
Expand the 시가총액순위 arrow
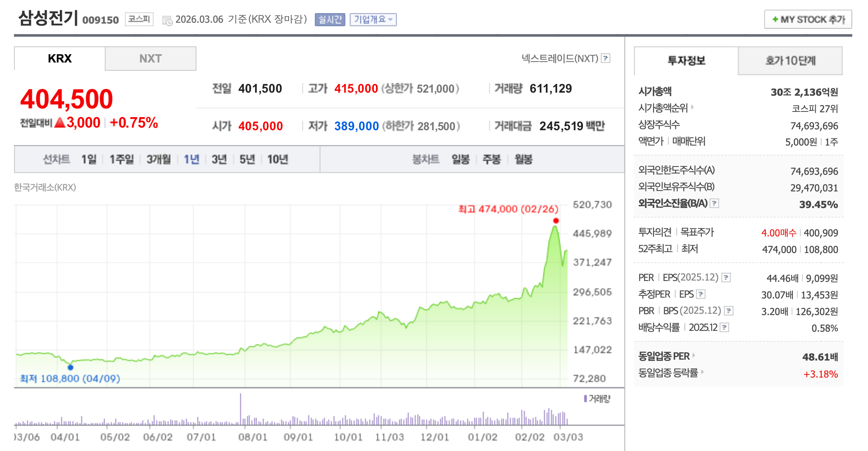point(692,107)
